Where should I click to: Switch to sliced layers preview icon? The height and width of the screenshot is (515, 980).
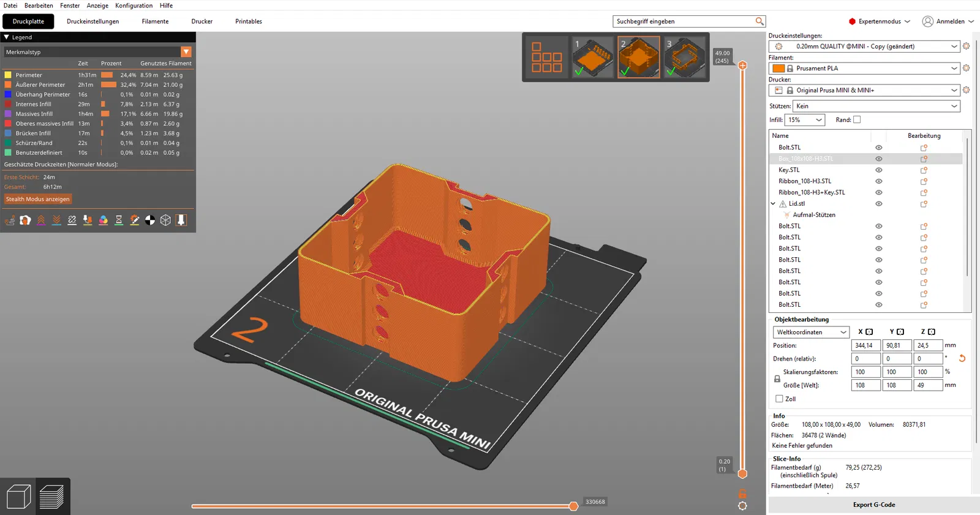51,497
